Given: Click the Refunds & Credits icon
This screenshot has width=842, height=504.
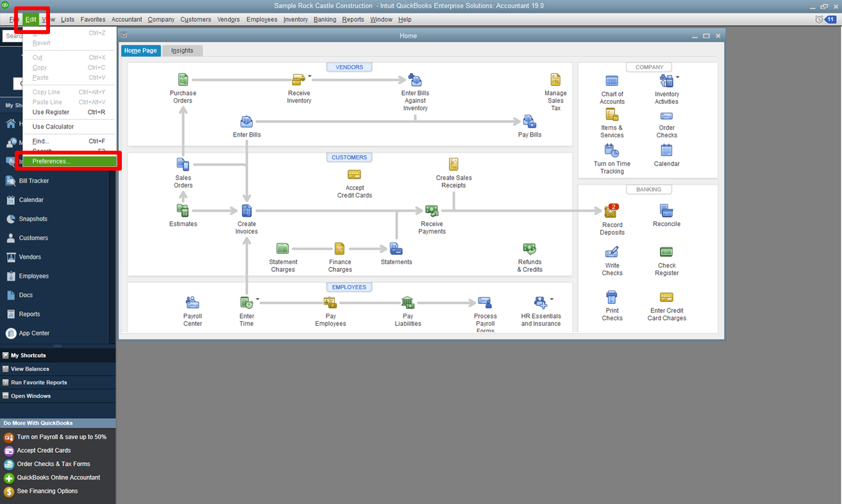Looking at the screenshot, I should click(x=530, y=249).
